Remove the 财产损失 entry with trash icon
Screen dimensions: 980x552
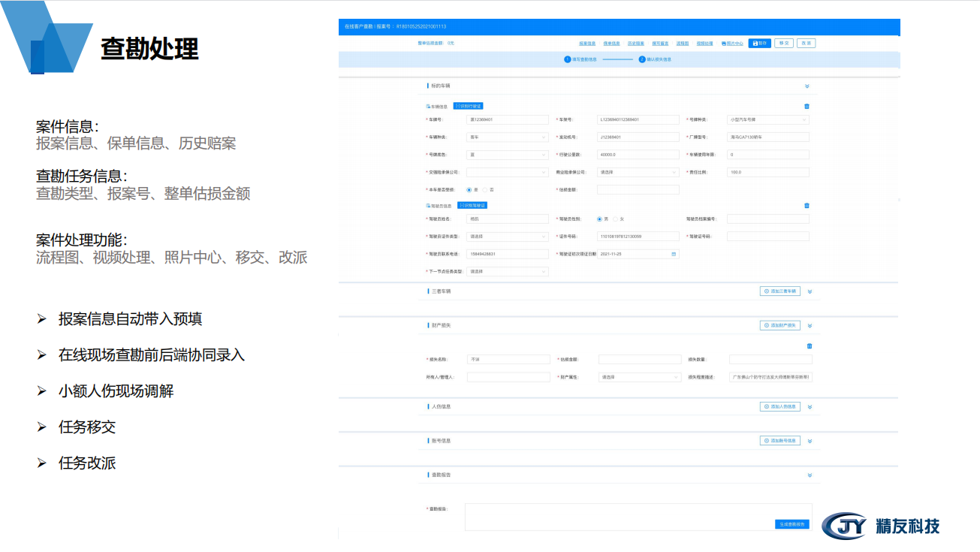click(809, 346)
